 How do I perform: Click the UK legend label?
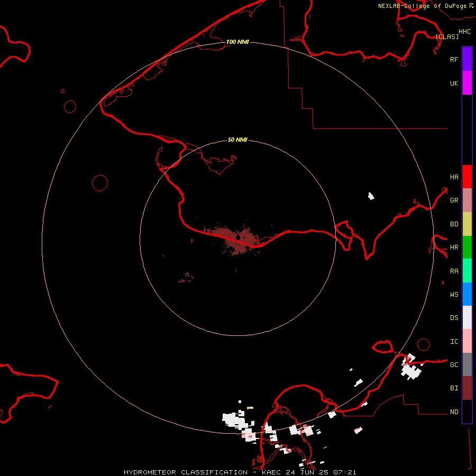pos(454,83)
